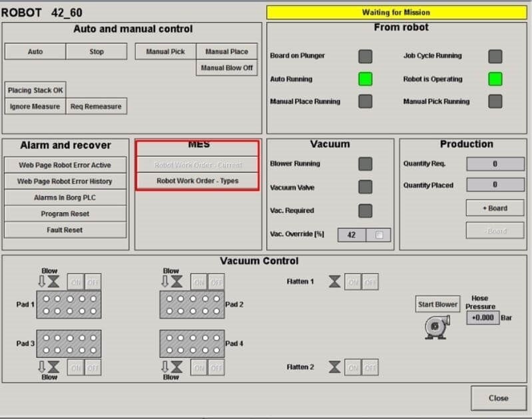Confirm Placing Stack OK
This screenshot has height=419, width=532.
tap(35, 90)
